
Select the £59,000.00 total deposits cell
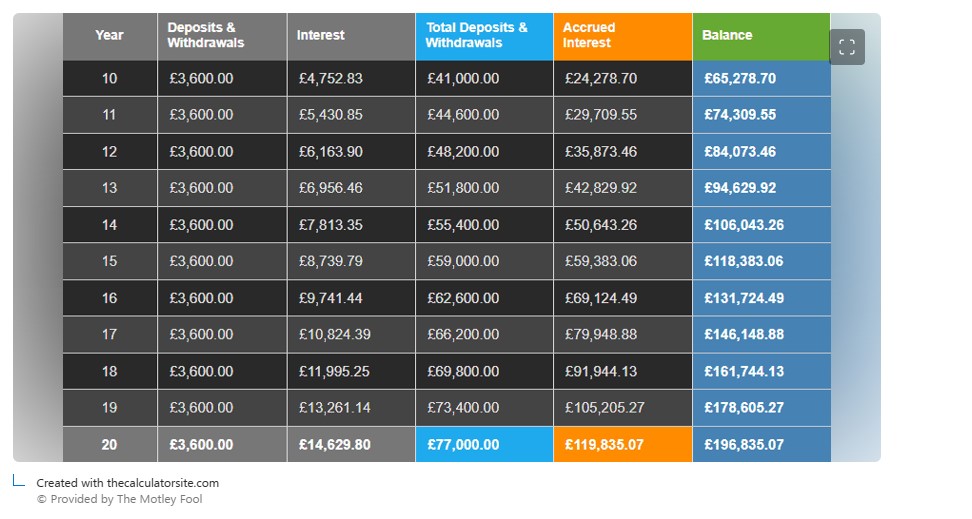pyautogui.click(x=463, y=261)
